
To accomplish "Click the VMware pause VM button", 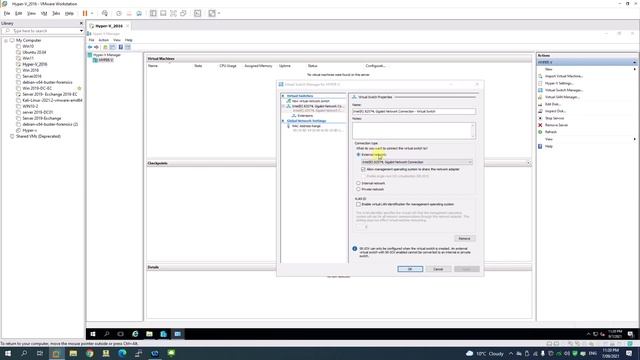I will click(x=85, y=13).
